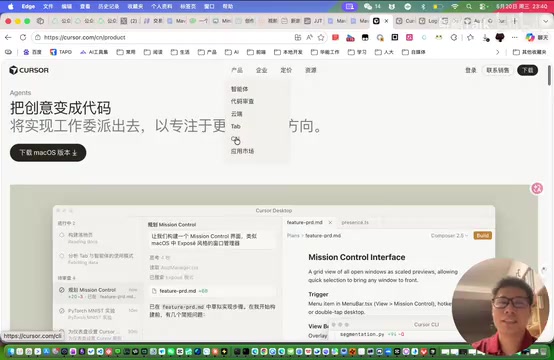Expand the tab search chevron at far right

[546, 21]
